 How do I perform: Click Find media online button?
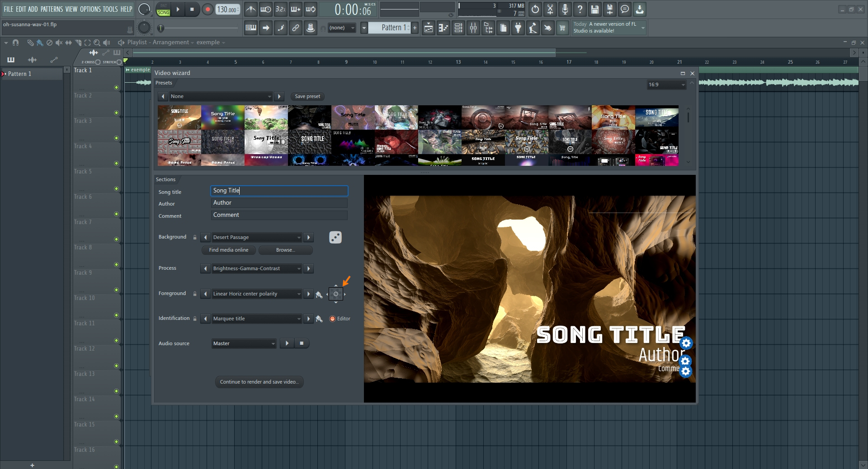pyautogui.click(x=229, y=250)
